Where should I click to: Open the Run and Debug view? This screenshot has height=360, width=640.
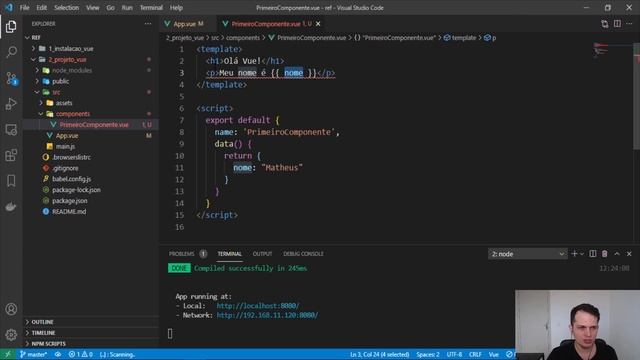(x=11, y=104)
